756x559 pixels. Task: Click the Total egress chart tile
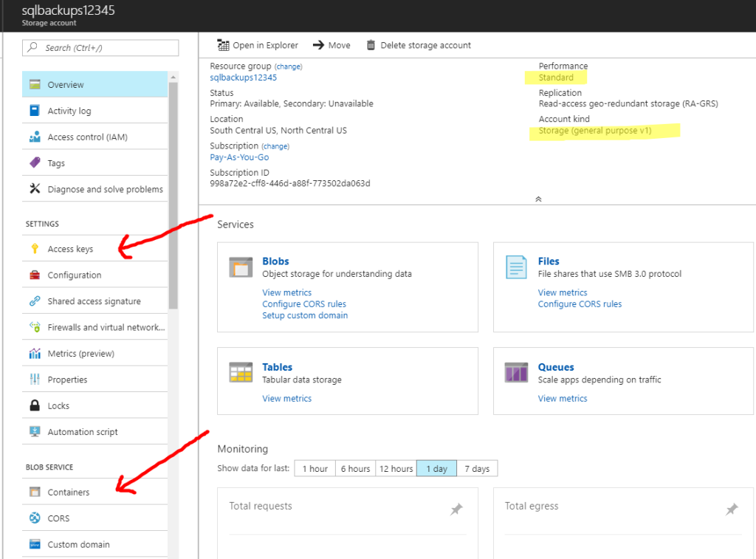(x=623, y=524)
